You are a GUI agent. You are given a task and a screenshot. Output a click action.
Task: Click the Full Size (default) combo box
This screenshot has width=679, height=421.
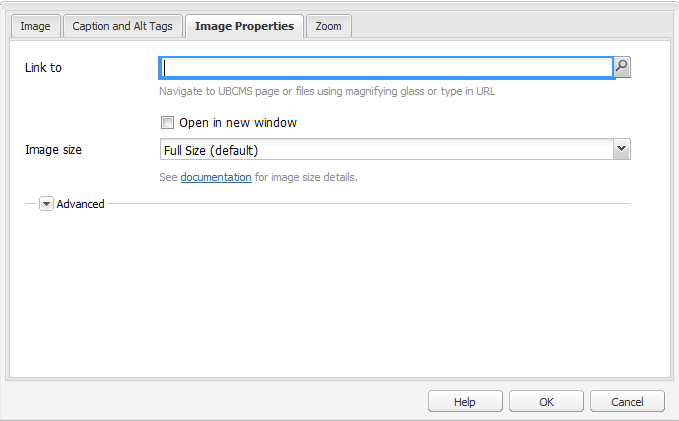pos(386,150)
